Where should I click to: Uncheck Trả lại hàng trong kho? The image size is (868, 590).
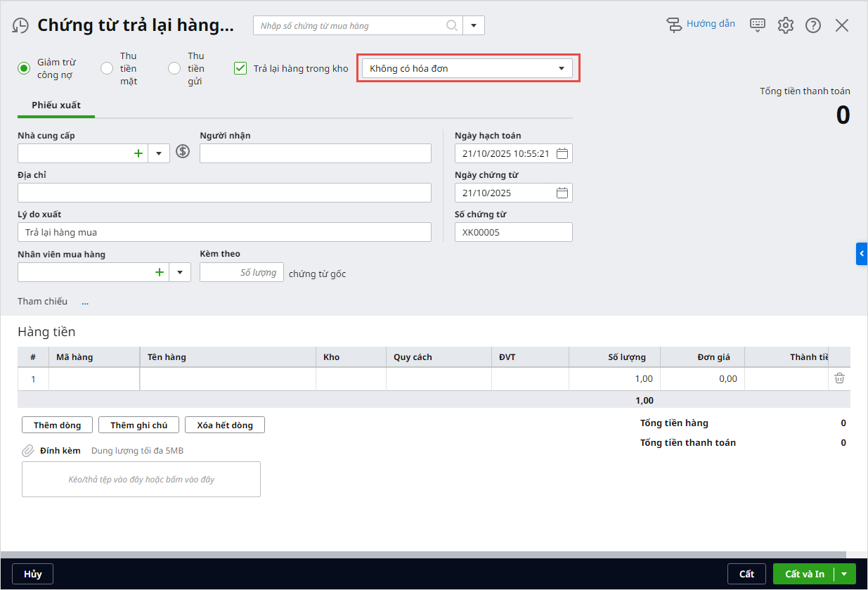click(x=240, y=68)
